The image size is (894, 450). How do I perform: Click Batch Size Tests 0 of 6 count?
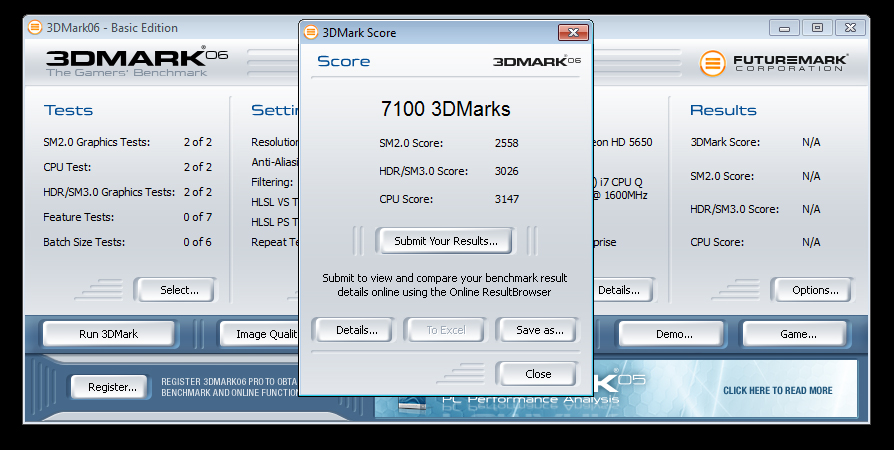[197, 242]
